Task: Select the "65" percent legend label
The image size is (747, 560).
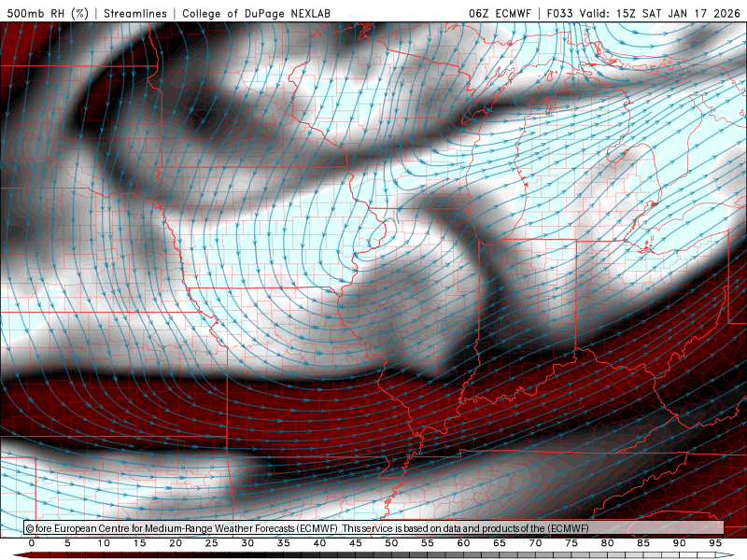Action: tap(500, 543)
